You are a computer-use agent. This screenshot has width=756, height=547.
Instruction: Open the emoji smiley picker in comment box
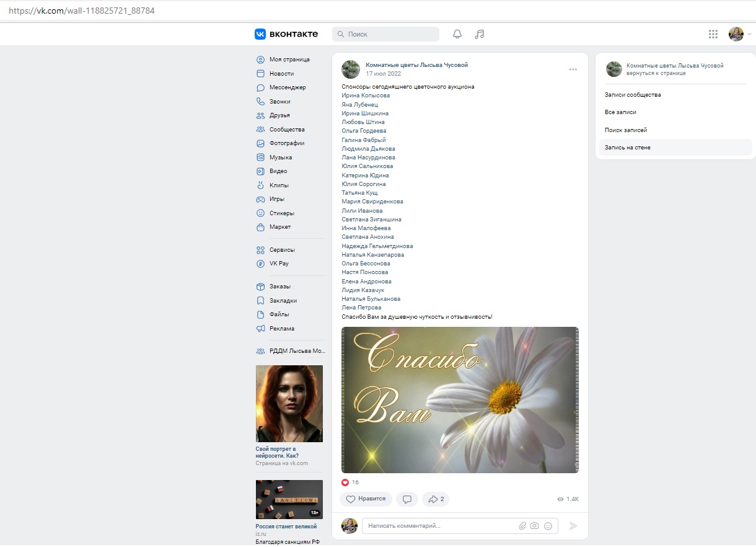548,526
